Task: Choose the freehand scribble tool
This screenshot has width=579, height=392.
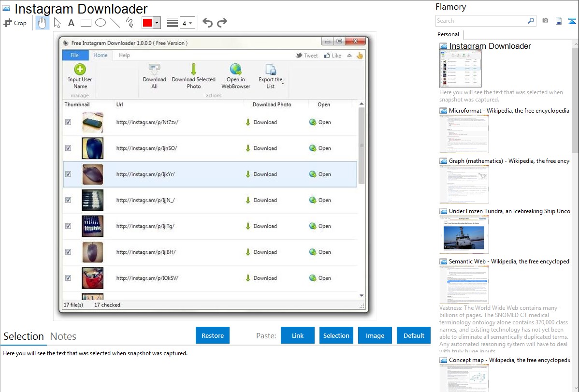Action: (129, 23)
